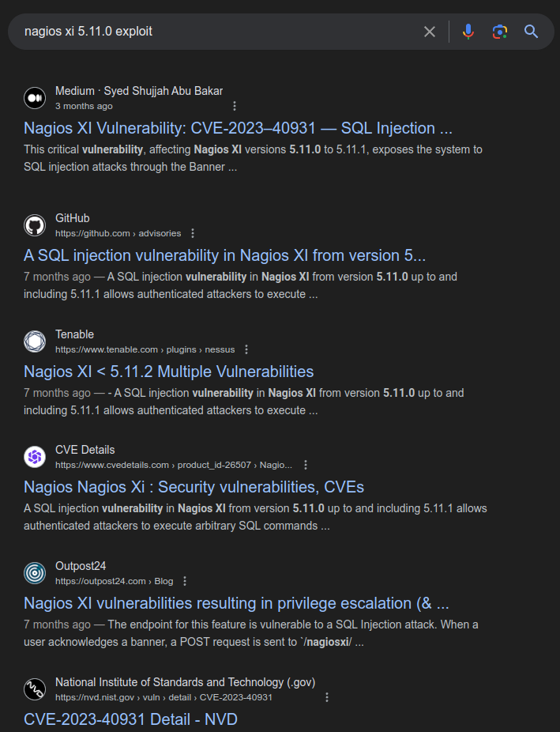Click the Medium site favicon

pyautogui.click(x=35, y=98)
